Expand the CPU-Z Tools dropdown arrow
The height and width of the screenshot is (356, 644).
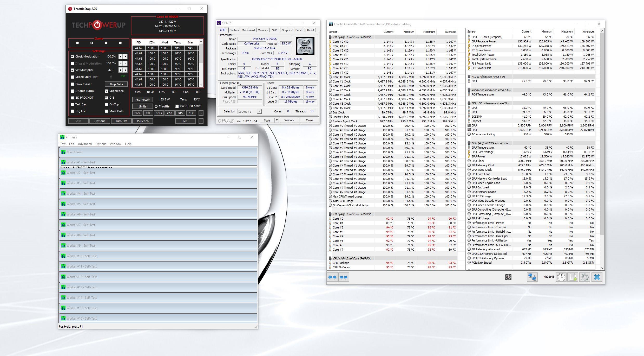277,120
